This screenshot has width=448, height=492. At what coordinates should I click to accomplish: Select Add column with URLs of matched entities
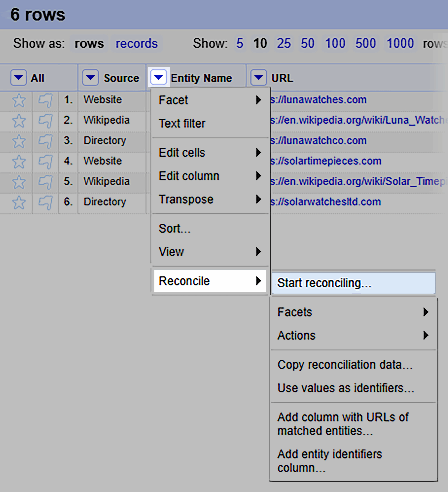[353, 424]
